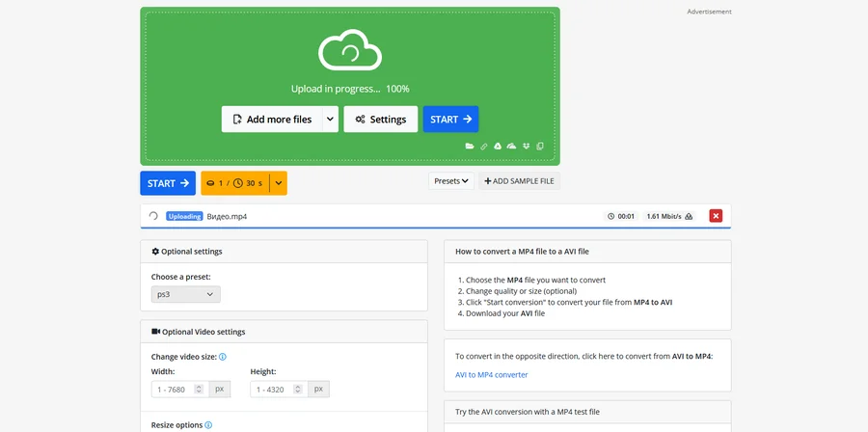Remove Видео.mp4 with the red X button
This screenshot has height=432, width=868.
[716, 216]
